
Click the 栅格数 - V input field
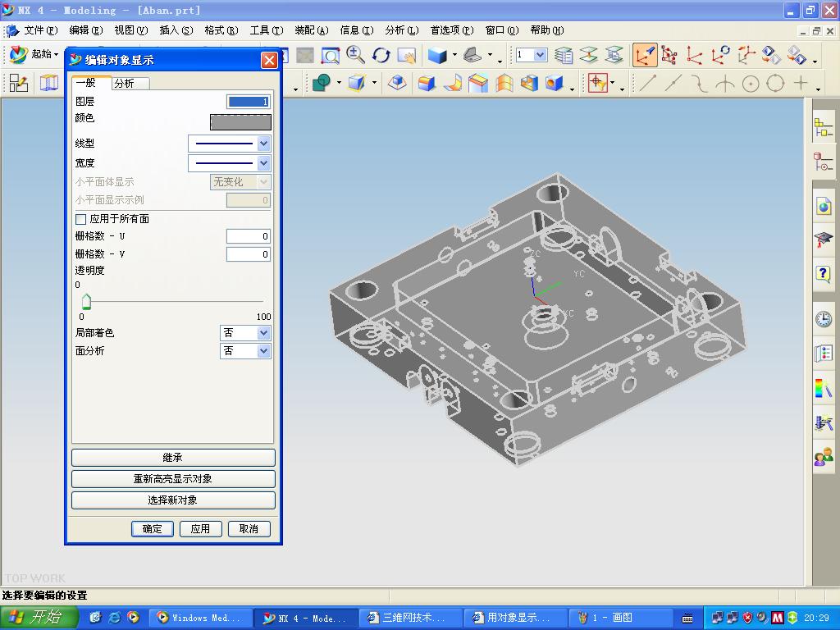tap(249, 254)
